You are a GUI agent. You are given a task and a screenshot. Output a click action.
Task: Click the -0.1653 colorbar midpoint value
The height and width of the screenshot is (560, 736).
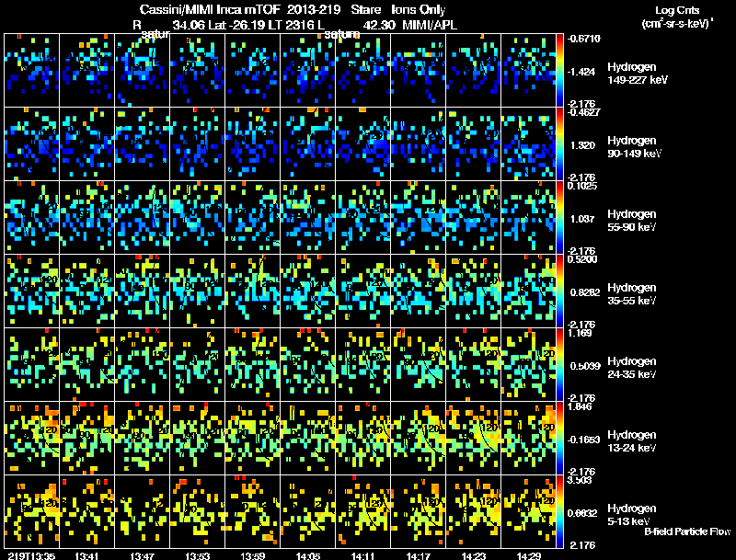[584, 440]
